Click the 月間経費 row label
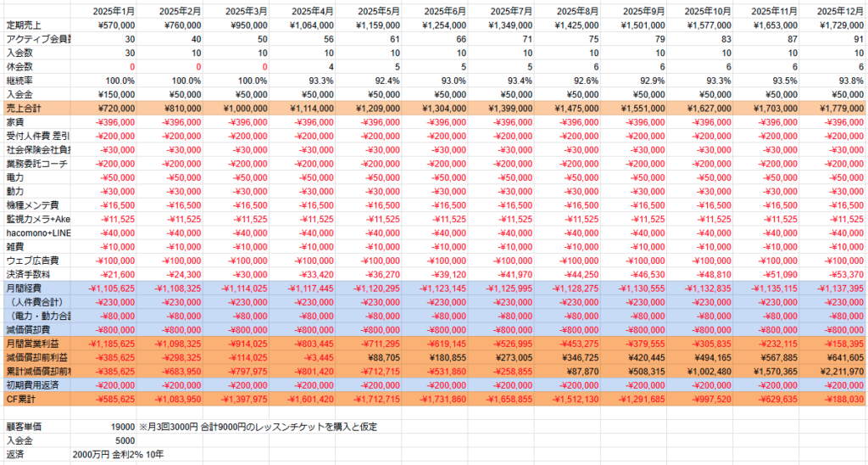The width and height of the screenshot is (868, 465). (36, 289)
